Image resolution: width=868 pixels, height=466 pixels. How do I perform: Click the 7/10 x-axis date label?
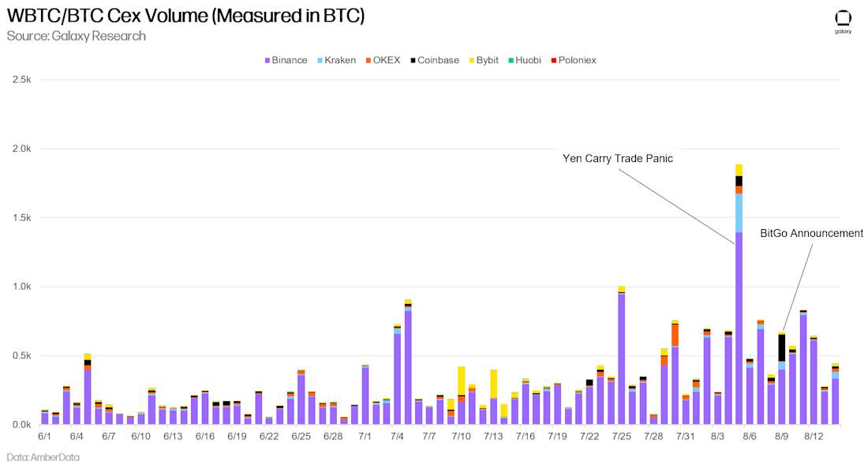pyautogui.click(x=461, y=436)
